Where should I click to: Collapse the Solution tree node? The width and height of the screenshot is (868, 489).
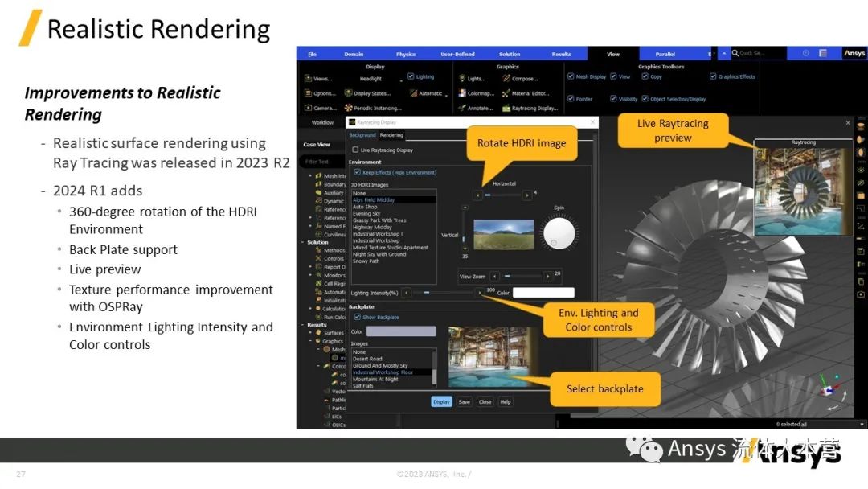click(x=304, y=242)
